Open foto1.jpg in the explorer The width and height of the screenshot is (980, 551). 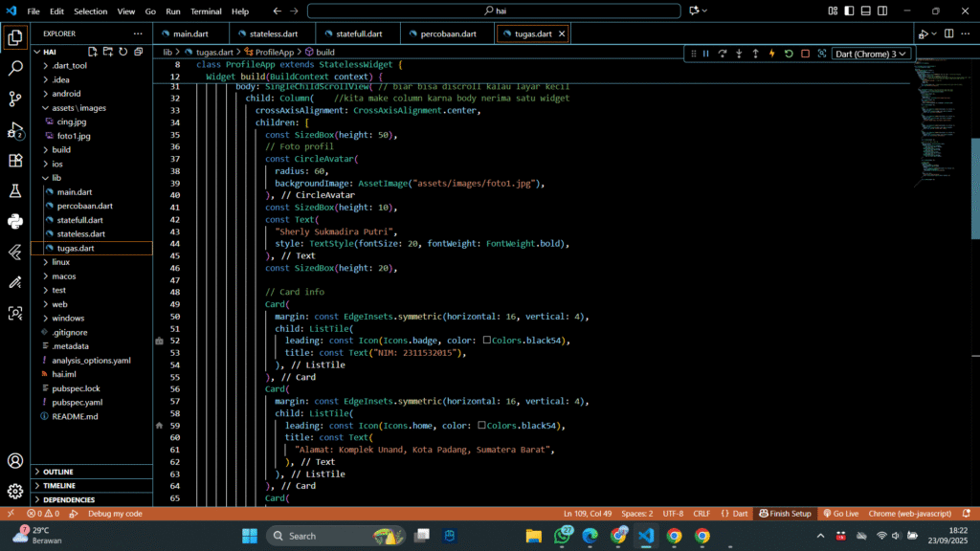coord(73,136)
